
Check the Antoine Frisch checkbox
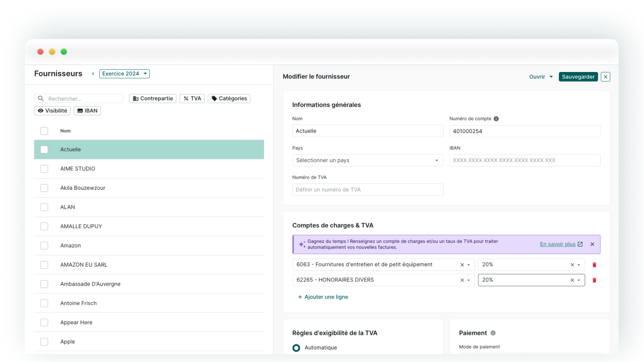44,303
